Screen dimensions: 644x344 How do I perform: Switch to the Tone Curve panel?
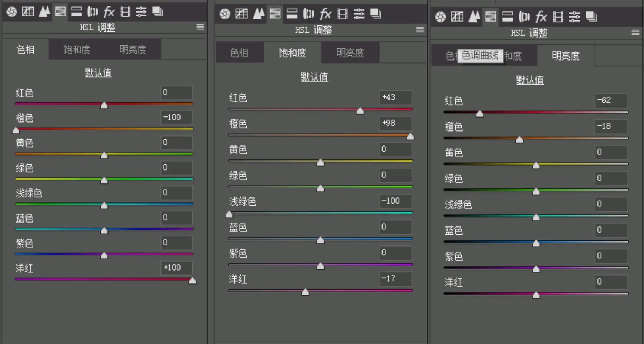tap(28, 11)
